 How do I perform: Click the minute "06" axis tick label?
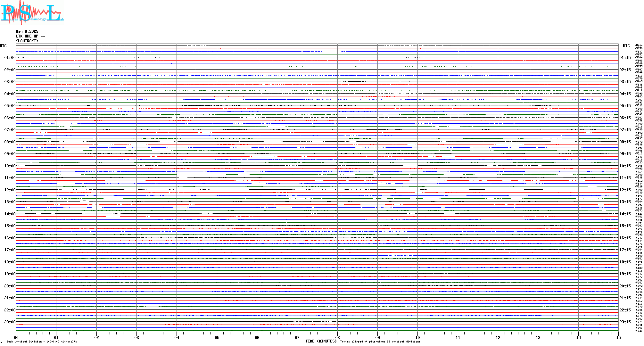[257, 337]
